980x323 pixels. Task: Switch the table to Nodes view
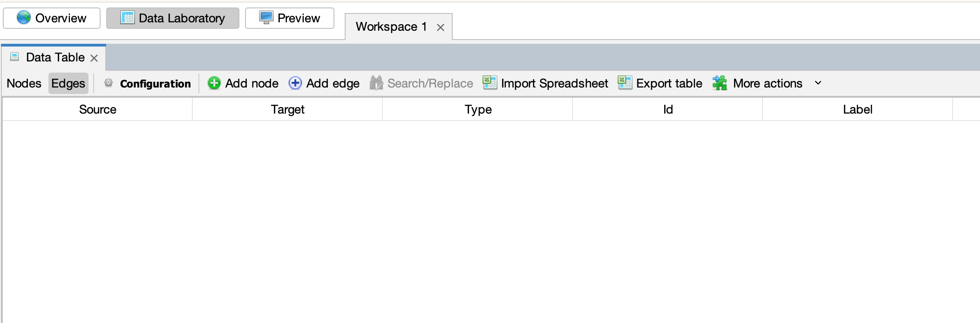pos(24,83)
